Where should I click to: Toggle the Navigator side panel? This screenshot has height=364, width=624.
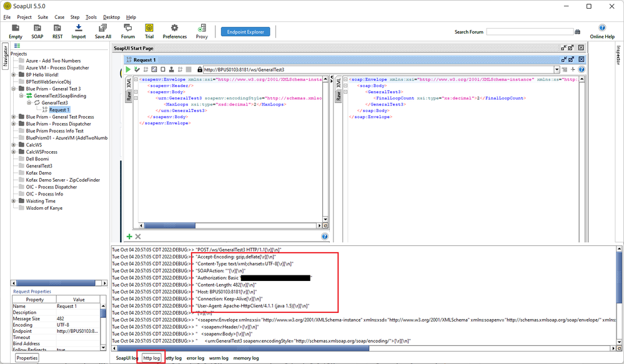[x=5, y=57]
